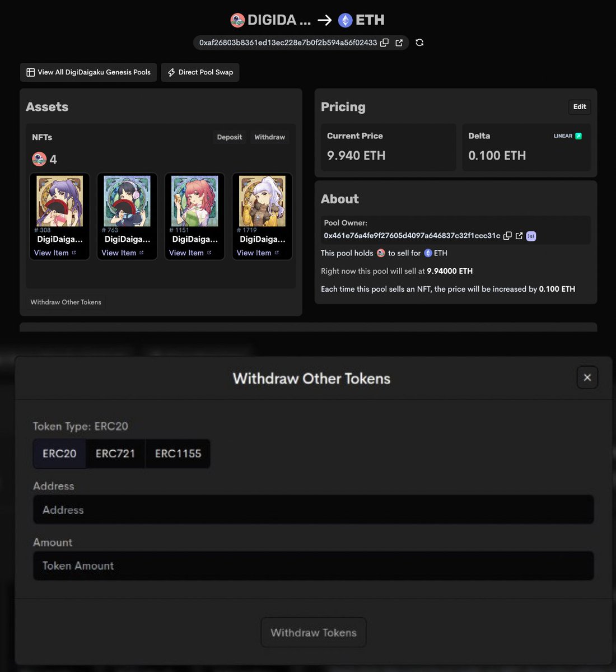Open View Item link for NFT #763
This screenshot has height=672, width=616.
point(123,253)
